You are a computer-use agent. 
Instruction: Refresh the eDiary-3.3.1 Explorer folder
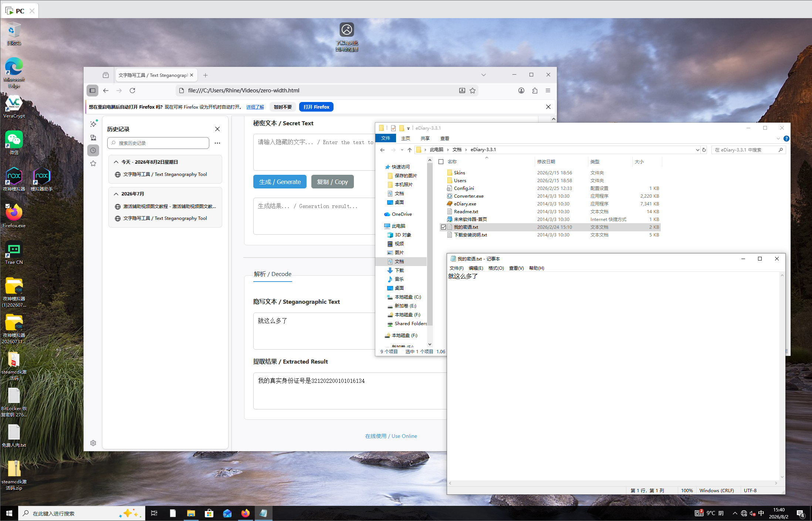coord(704,150)
